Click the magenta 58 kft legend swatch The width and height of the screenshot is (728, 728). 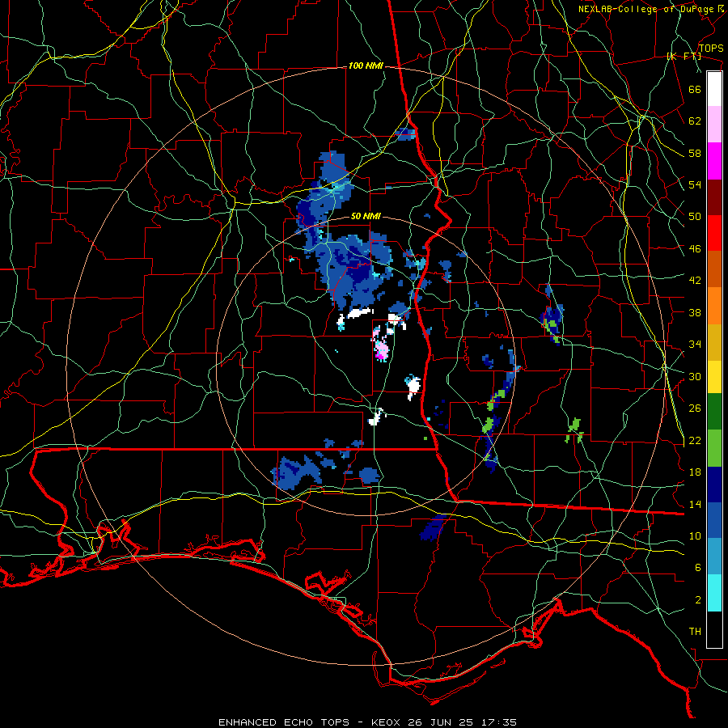714,161
